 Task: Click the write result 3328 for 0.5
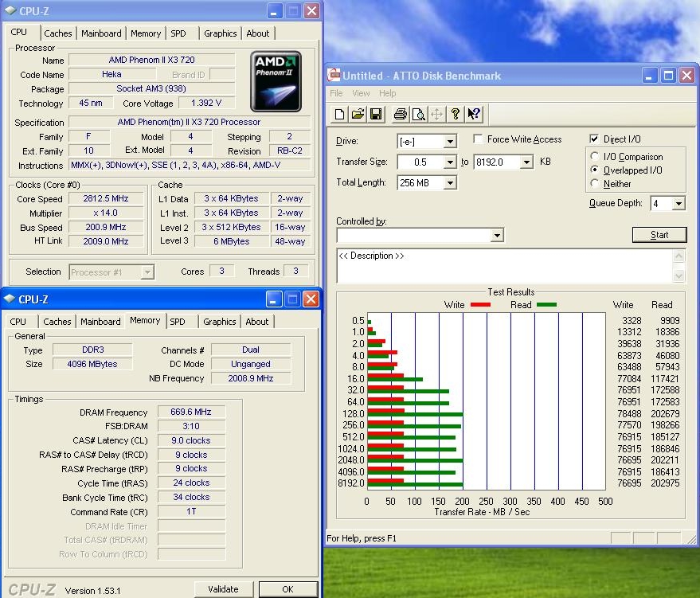point(632,321)
